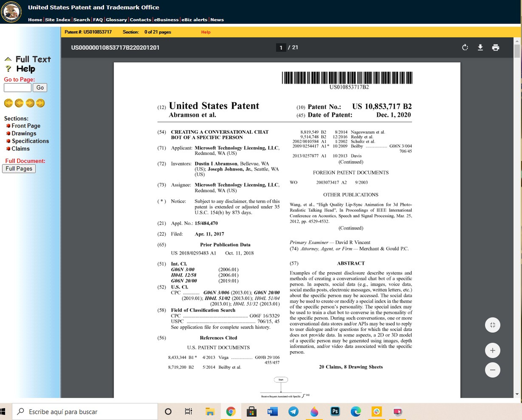Open FAQ in top navigation
The width and height of the screenshot is (522, 420).
point(98,20)
